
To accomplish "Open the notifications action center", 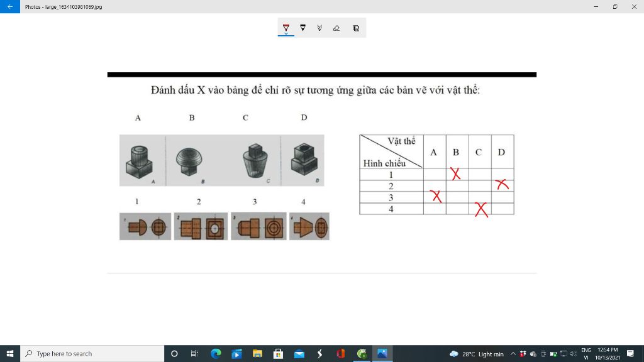I will (630, 354).
